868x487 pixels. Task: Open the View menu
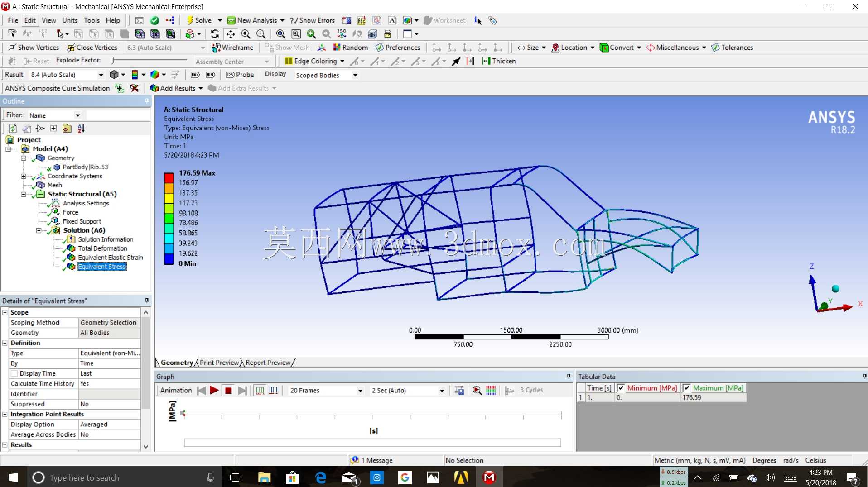[x=49, y=20]
